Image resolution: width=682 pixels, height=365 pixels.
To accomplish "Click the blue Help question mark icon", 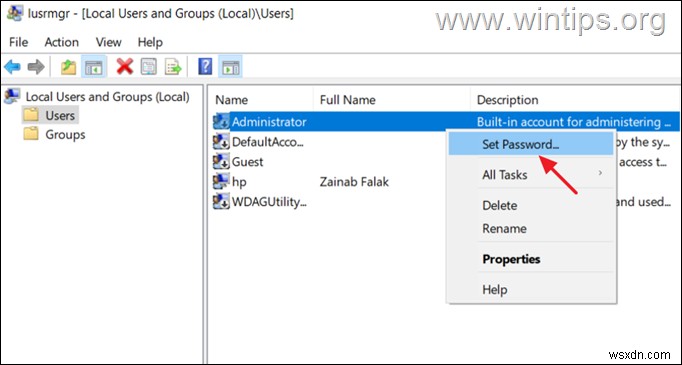I will click(205, 67).
